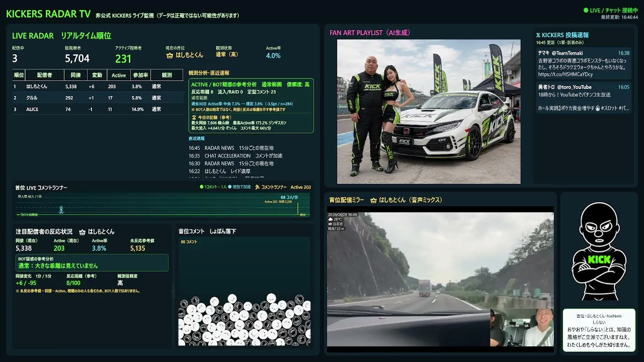Viewport: 644px width, 362px height.
Task: Open the fan art race car image
Action: [x=429, y=112]
